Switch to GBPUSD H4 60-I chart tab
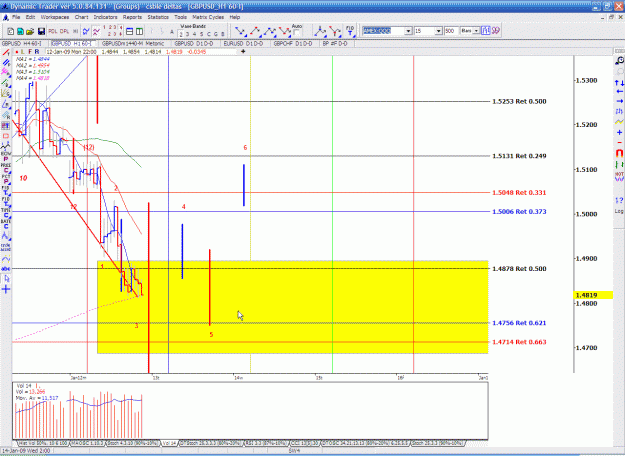625x456 pixels. pos(22,43)
